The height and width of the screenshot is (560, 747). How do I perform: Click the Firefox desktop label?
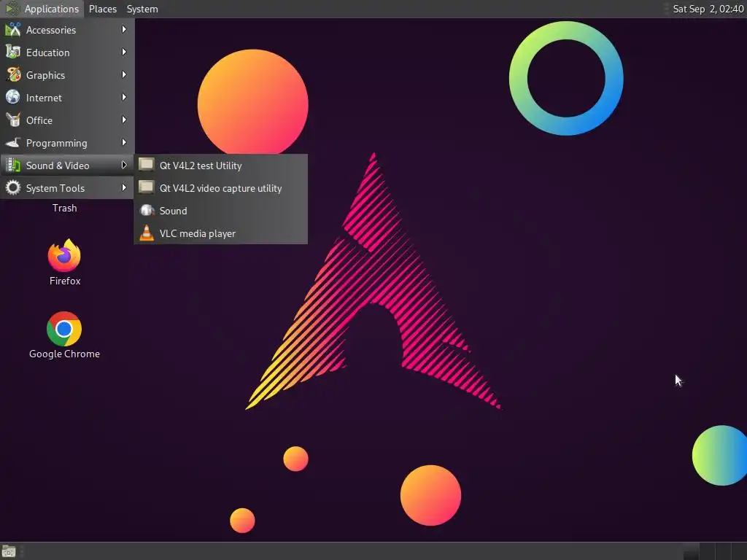point(65,281)
